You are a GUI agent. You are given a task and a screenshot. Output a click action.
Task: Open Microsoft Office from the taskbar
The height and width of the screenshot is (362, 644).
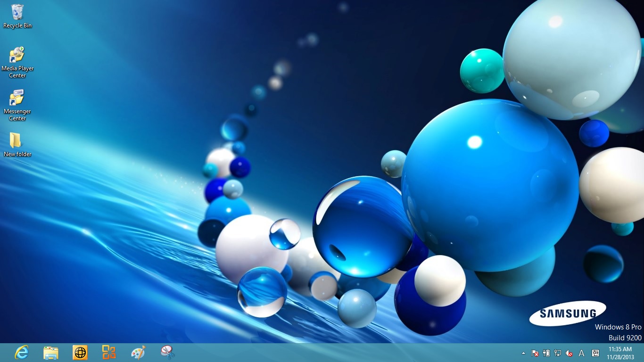[109, 352]
